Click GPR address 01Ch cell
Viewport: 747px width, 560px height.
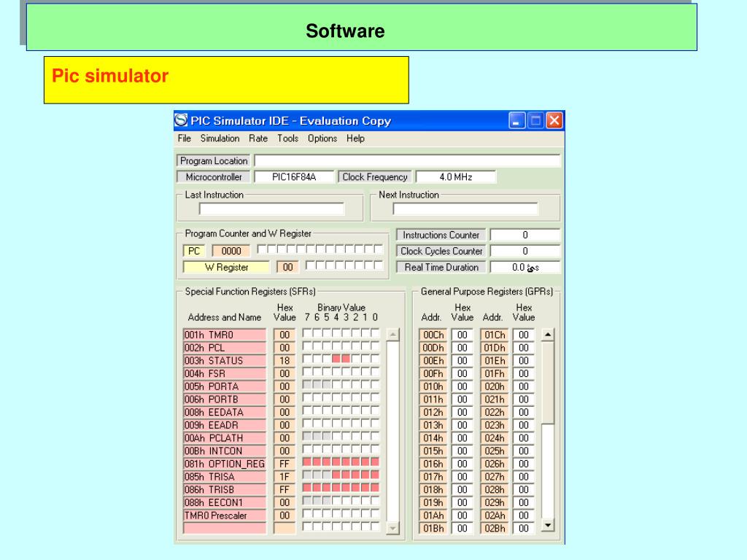(495, 335)
